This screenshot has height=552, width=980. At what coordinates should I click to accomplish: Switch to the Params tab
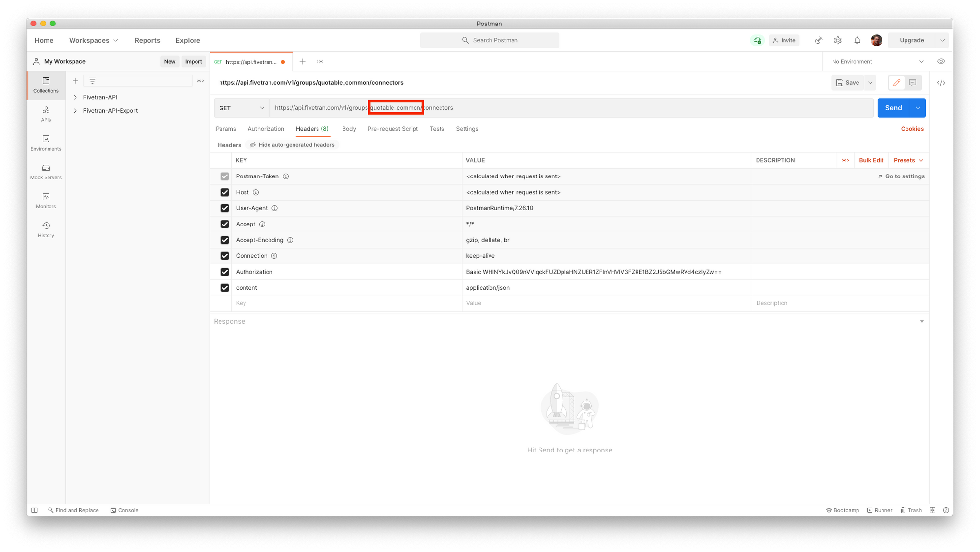(226, 129)
